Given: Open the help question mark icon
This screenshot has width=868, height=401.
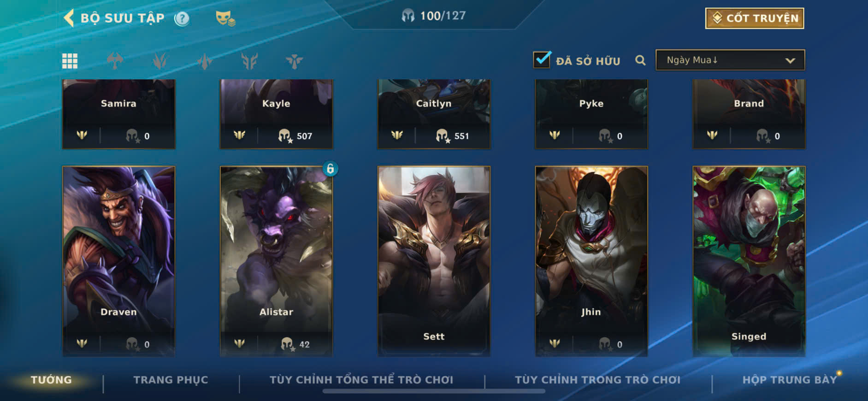Looking at the screenshot, I should pos(182,18).
